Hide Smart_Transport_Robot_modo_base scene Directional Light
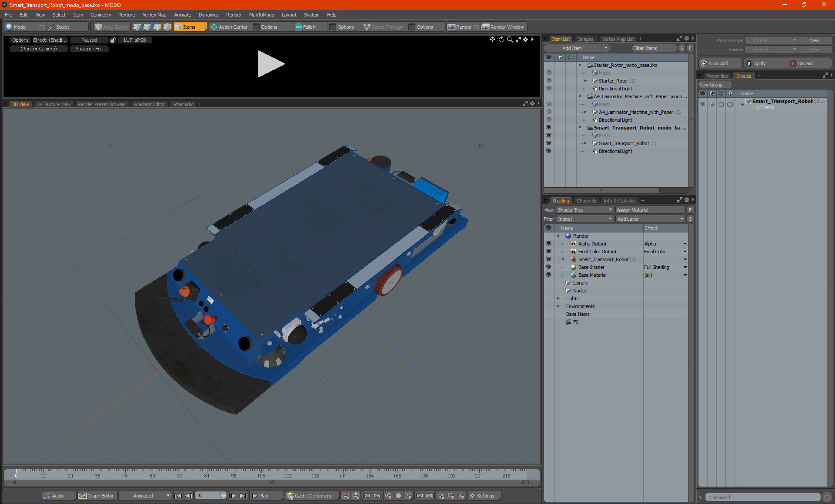This screenshot has width=835, height=504. [549, 151]
